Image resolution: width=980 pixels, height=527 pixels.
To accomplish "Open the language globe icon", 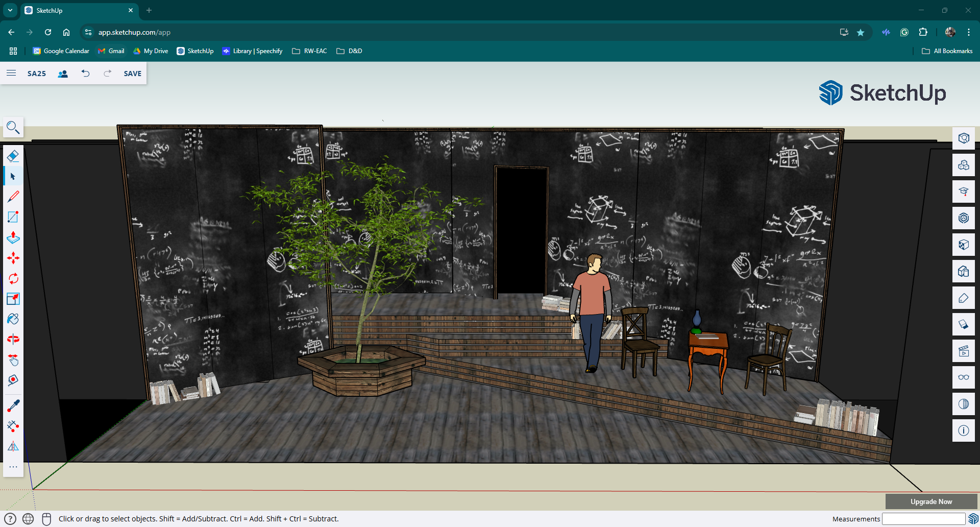I will (28, 519).
